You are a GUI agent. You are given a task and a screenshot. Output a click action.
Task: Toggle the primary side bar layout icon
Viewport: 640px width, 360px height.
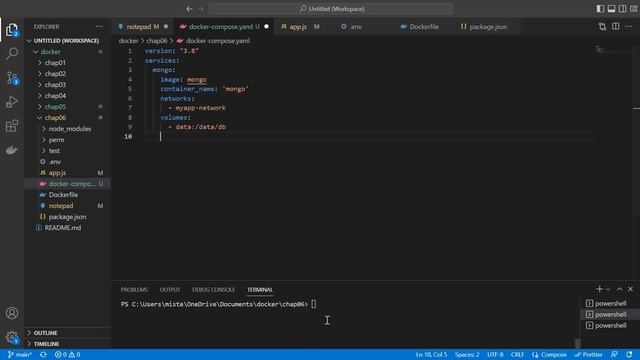click(x=600, y=9)
